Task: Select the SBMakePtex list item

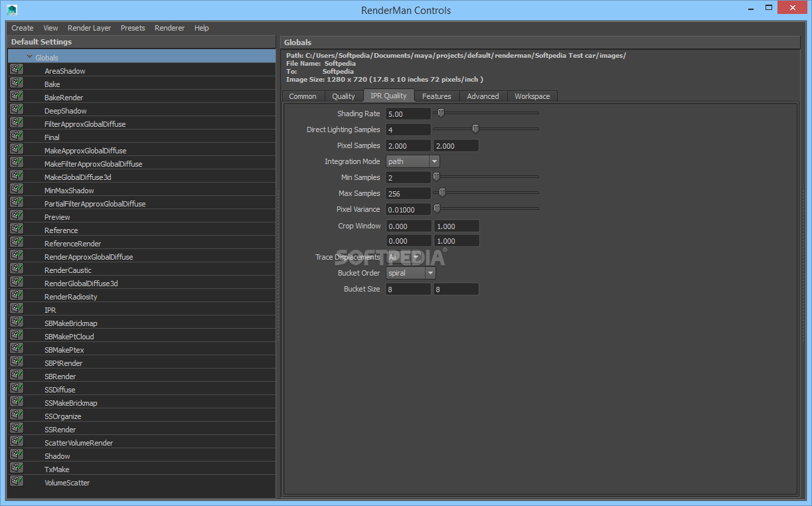Action: pos(142,349)
